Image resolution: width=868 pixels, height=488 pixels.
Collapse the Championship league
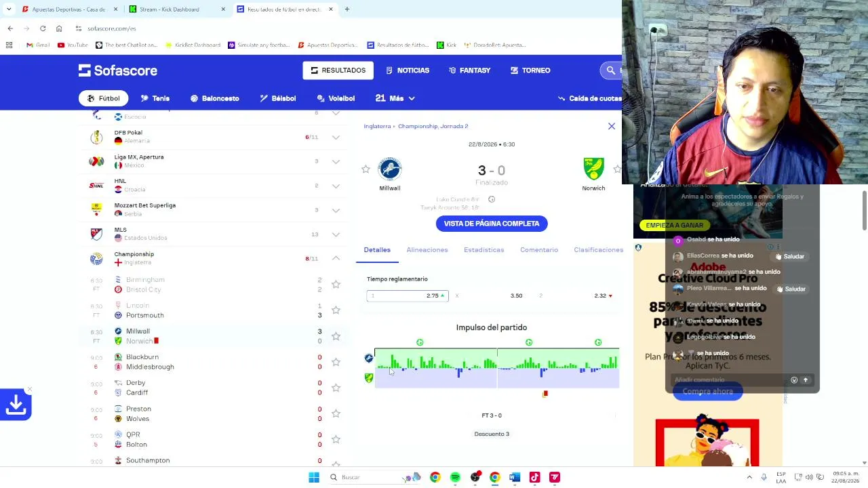tap(336, 258)
